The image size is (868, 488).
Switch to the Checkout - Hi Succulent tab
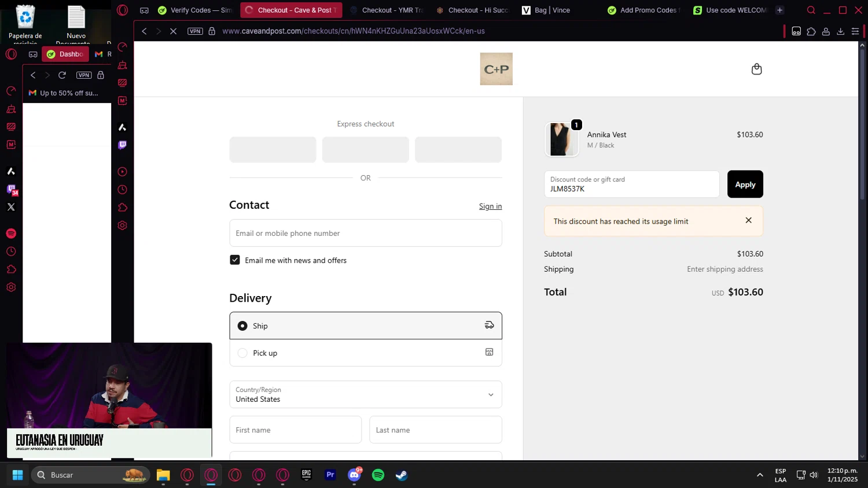(x=473, y=10)
